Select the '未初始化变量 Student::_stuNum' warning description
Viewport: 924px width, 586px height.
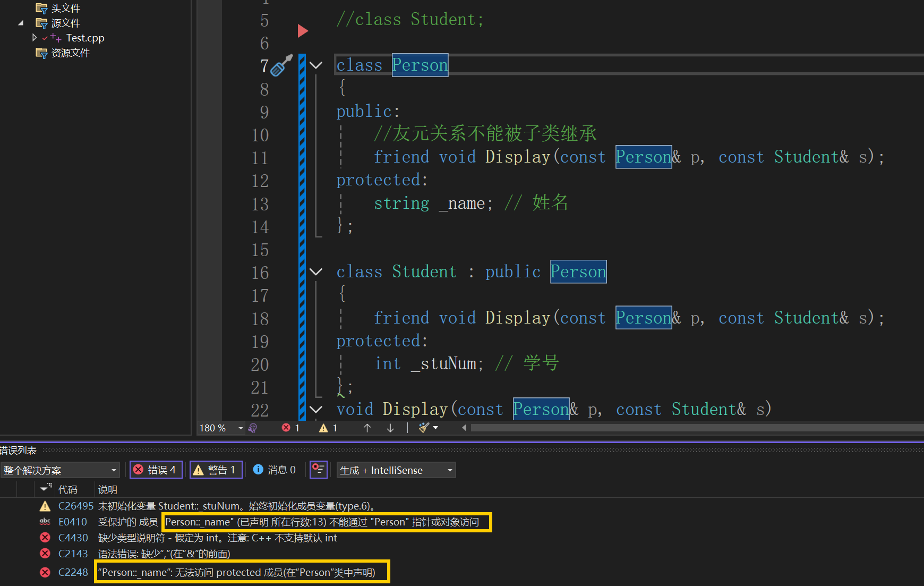pyautogui.click(x=237, y=506)
